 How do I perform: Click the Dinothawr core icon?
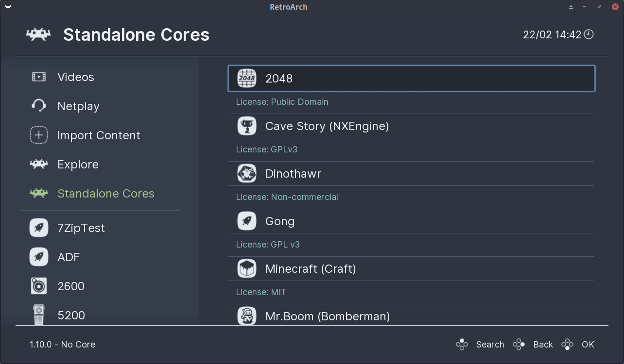point(247,174)
